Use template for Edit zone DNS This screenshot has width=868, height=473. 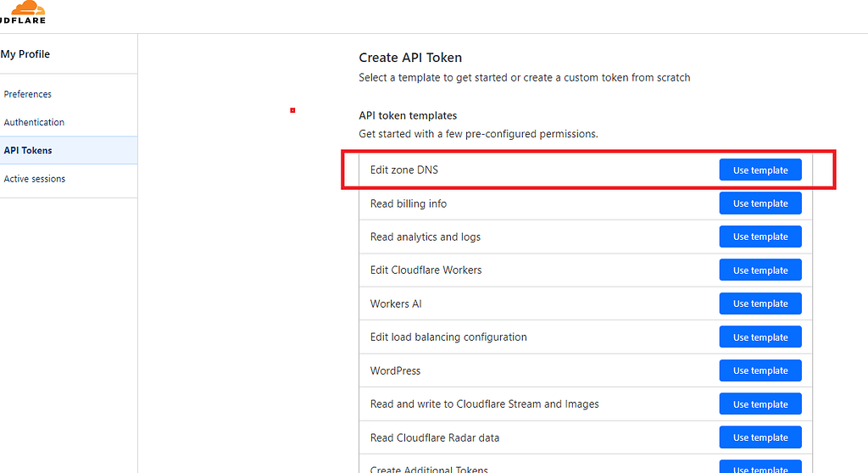tap(760, 170)
